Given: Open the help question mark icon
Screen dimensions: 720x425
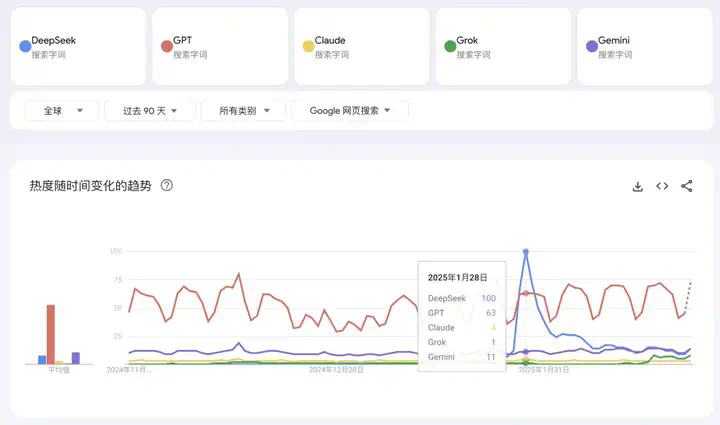Looking at the screenshot, I should (167, 185).
